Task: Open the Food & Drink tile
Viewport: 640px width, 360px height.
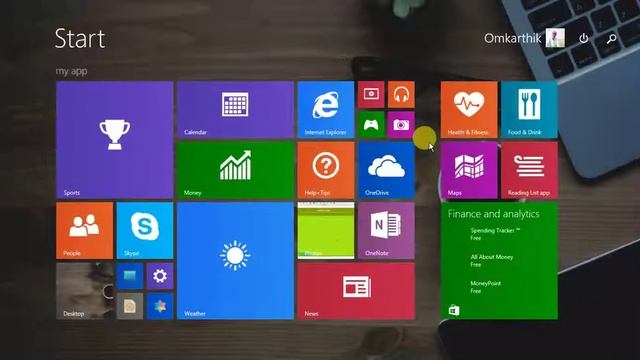Action: [x=529, y=109]
